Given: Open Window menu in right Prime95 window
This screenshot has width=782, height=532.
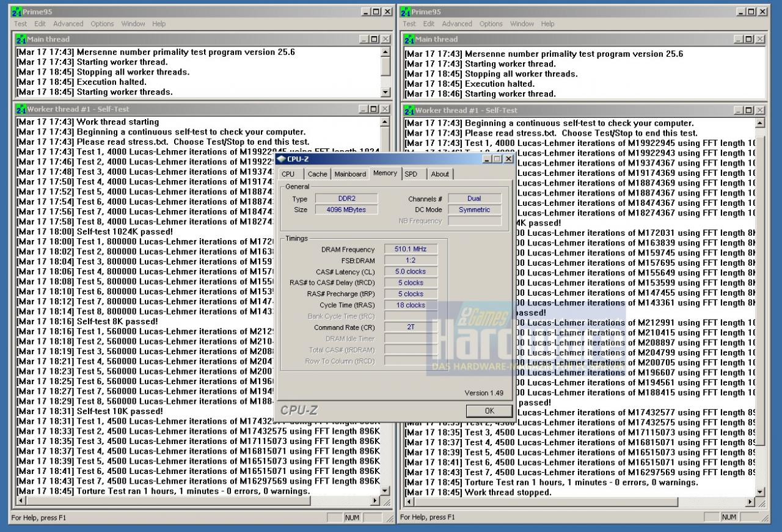Looking at the screenshot, I should (x=522, y=24).
